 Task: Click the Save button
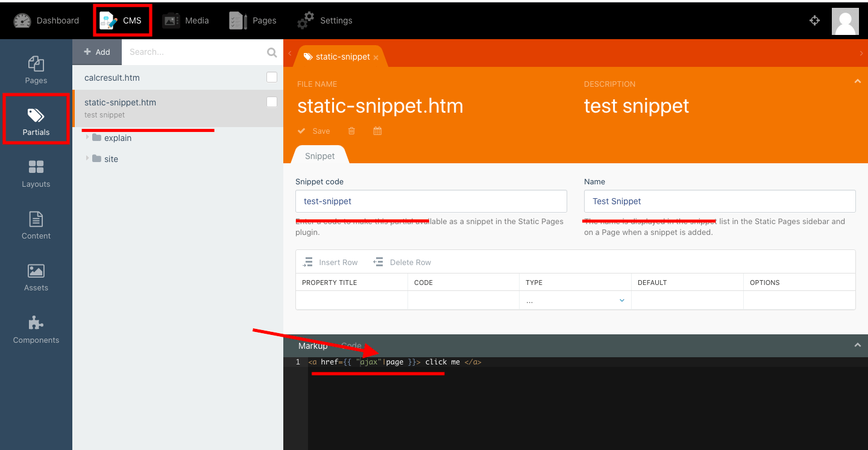(x=314, y=131)
